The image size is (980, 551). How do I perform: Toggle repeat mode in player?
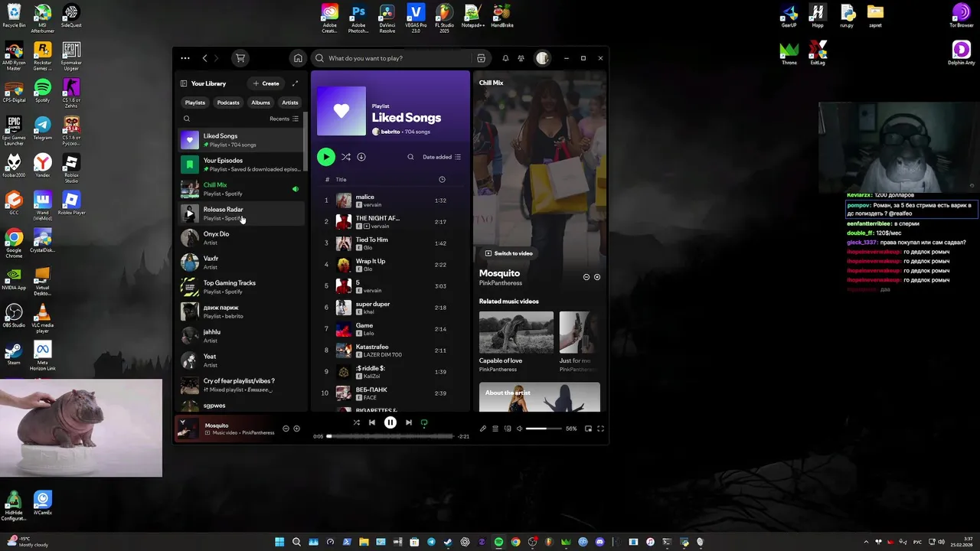[424, 422]
